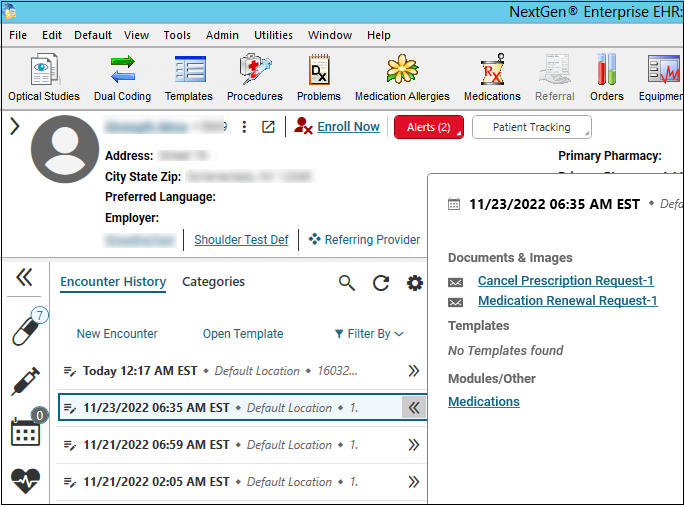The height and width of the screenshot is (505, 684).
Task: Expand Today 12:17 AM encounter details
Action: pyautogui.click(x=414, y=371)
